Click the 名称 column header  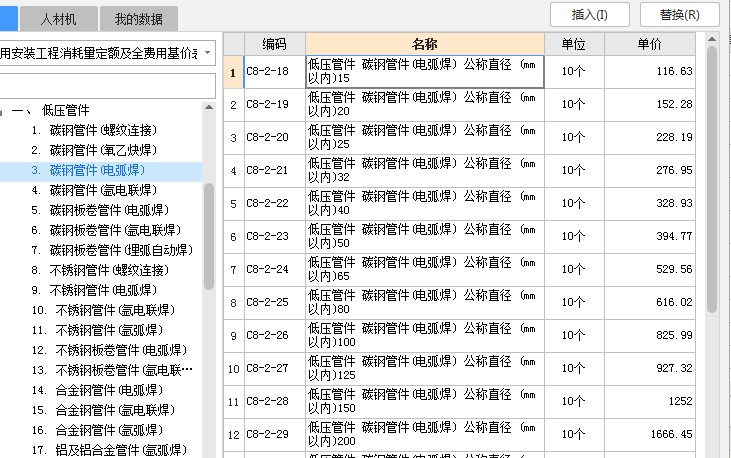425,44
